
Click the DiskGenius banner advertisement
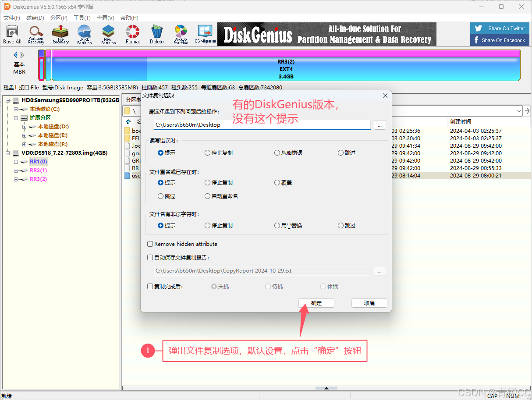(327, 34)
